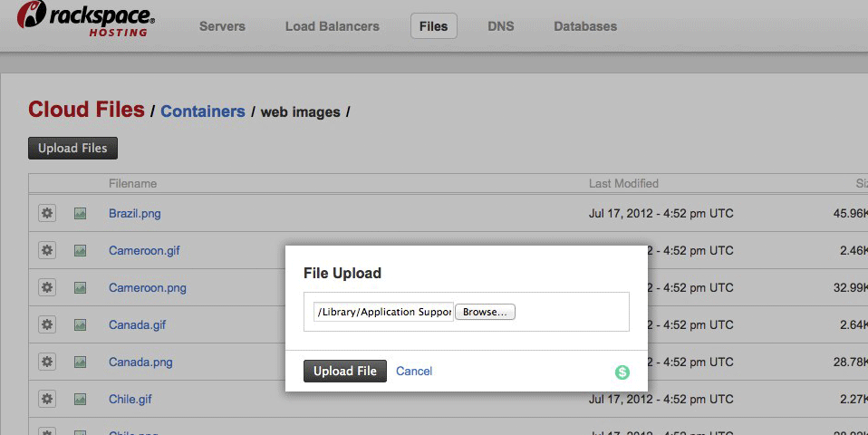The width and height of the screenshot is (868, 435).
Task: Click the Rackspace Hosting logo
Action: pyautogui.click(x=86, y=19)
